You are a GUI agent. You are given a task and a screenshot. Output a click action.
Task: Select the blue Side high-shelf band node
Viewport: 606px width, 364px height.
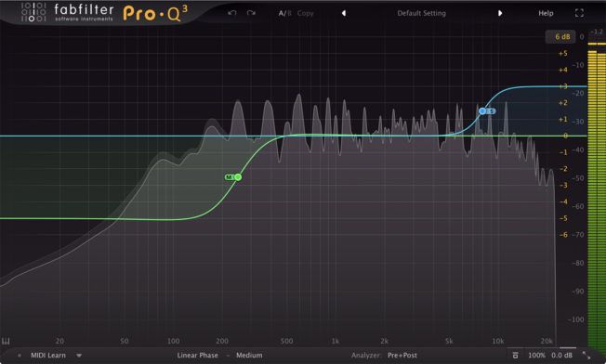482,111
